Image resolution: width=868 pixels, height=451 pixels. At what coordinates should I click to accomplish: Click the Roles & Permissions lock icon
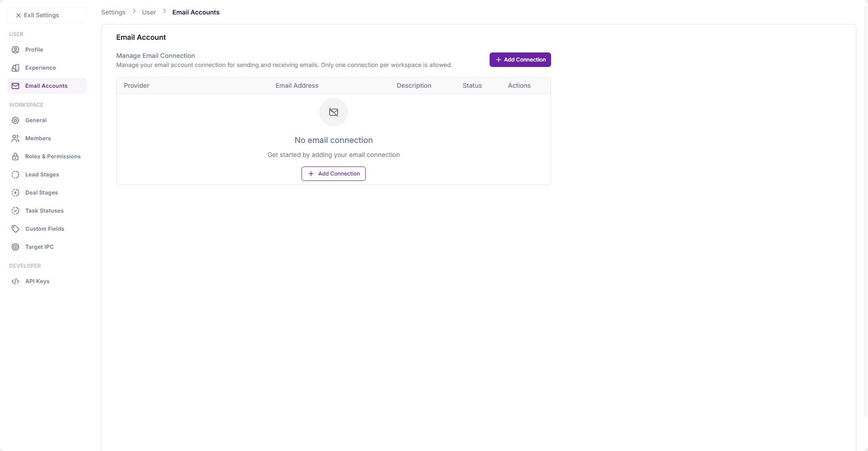pos(15,157)
